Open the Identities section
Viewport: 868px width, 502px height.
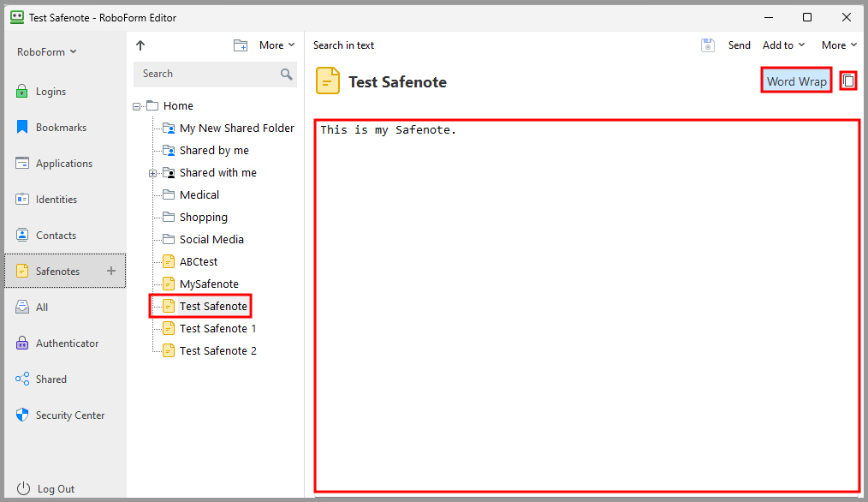pos(65,200)
